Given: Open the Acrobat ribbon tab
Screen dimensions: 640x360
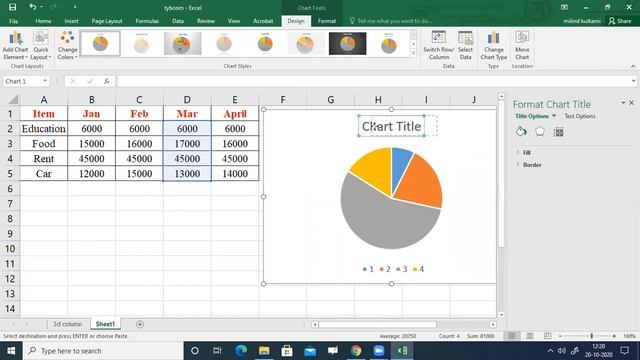Looking at the screenshot, I should (x=263, y=21).
